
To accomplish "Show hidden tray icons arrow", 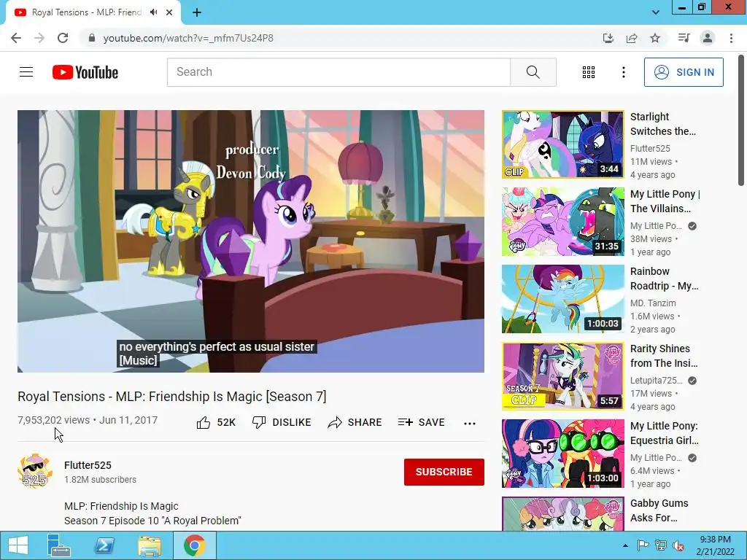I will point(625,545).
